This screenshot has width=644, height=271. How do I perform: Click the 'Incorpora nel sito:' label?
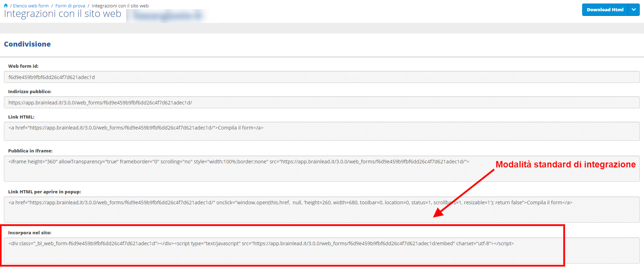[30, 233]
